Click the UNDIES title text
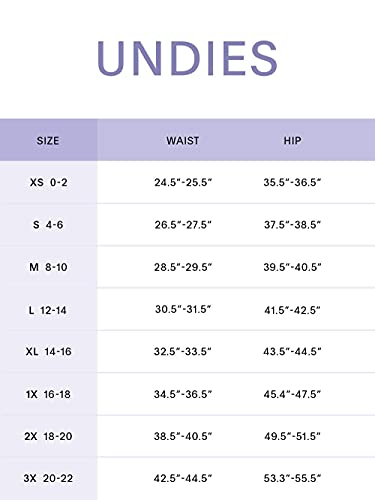The image size is (375, 500). click(x=187, y=58)
